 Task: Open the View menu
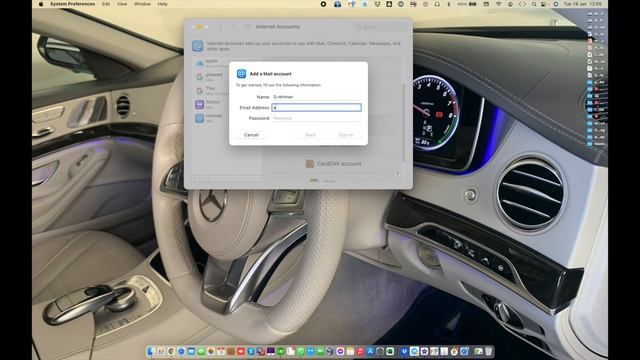(x=122, y=4)
